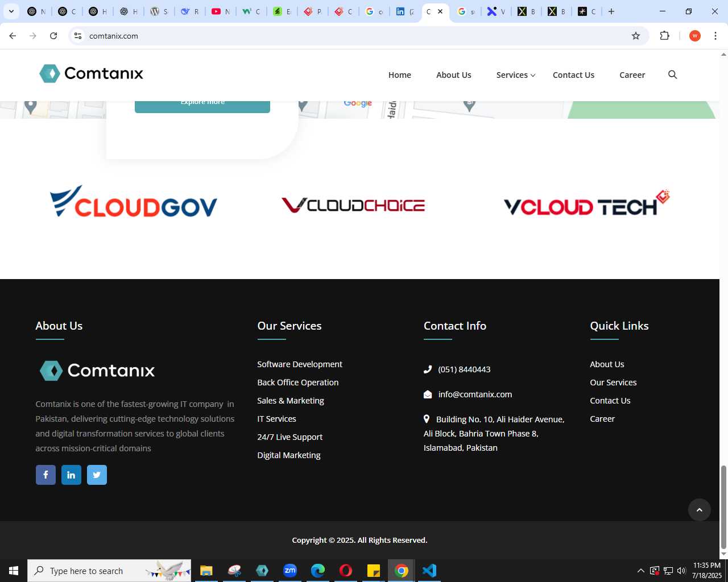Open Microsoft Edge from the taskbar
728x582 pixels.
click(x=318, y=571)
